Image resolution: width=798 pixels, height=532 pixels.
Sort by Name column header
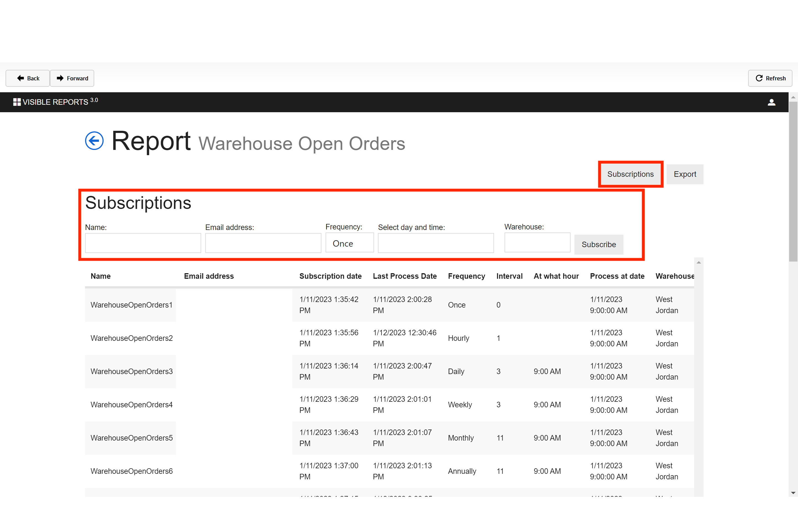click(100, 276)
